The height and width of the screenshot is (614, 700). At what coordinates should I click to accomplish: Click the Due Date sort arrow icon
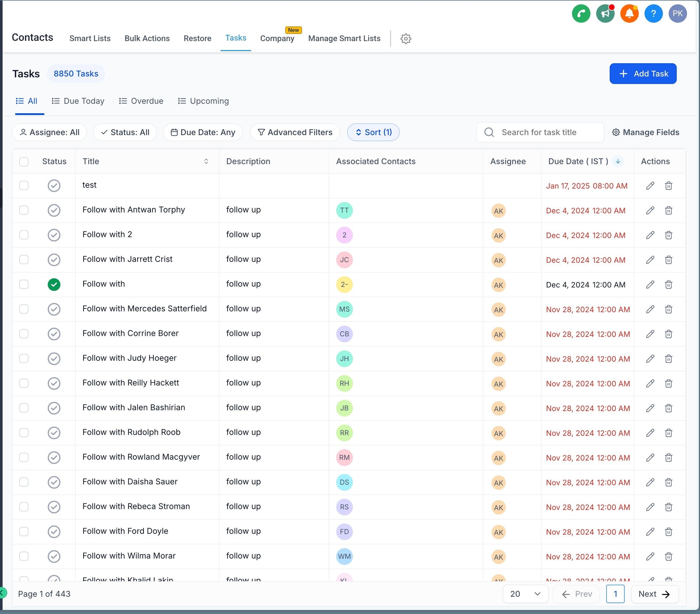coord(618,161)
